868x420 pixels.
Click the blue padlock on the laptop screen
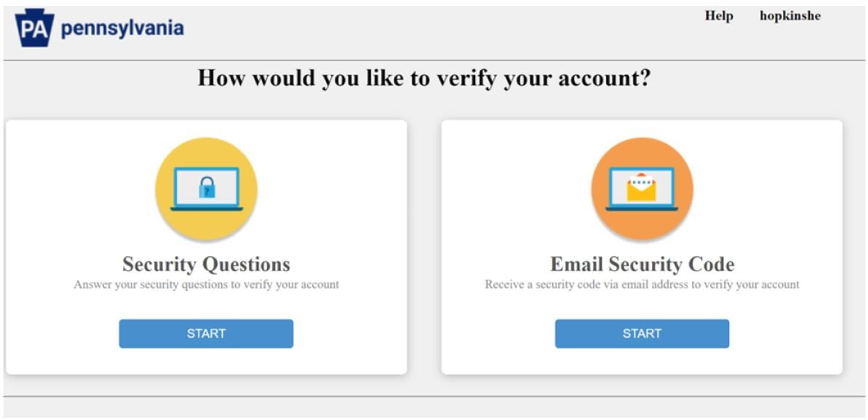coord(207,189)
